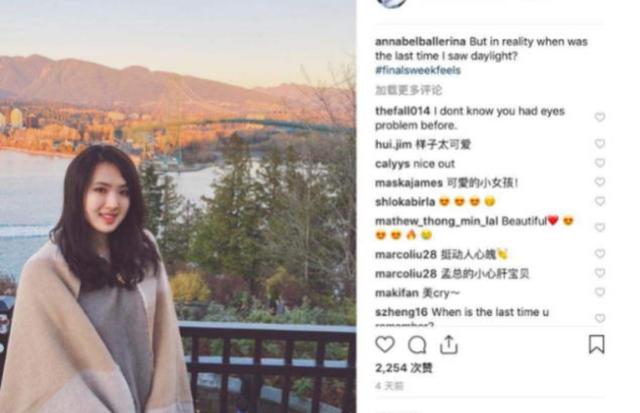This screenshot has width=640, height=413.
Task: Tap the share upload icon
Action: [x=449, y=344]
